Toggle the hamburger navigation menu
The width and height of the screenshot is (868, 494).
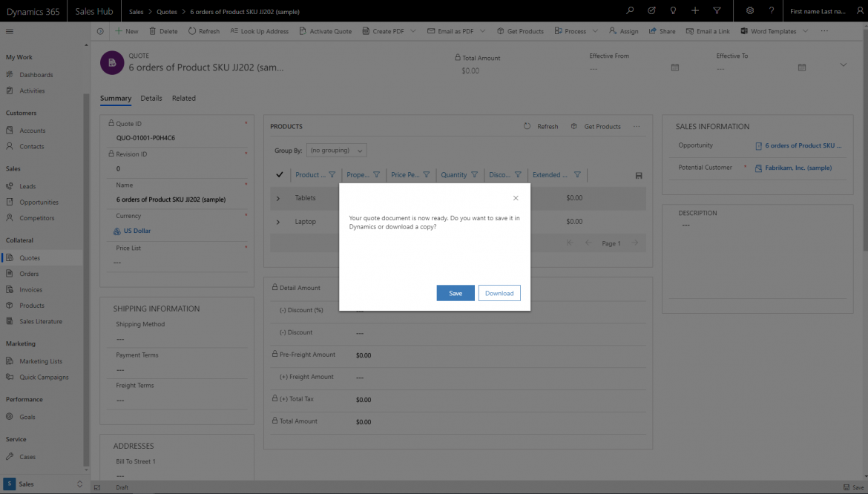tap(10, 32)
